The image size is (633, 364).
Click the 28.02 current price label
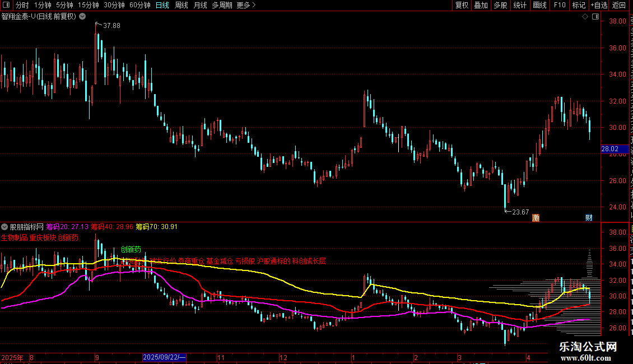(x=615, y=149)
